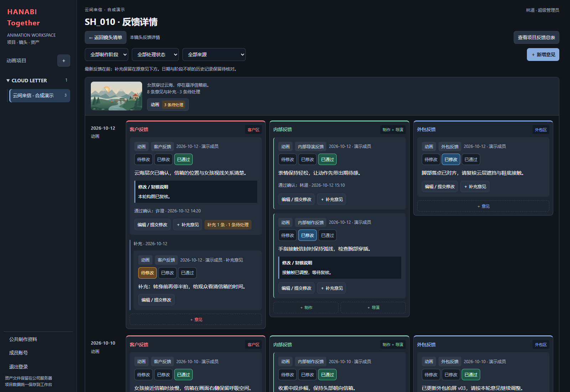Toggle 待修改 on the 转身前再停半拍 supplement

[x=147, y=273]
